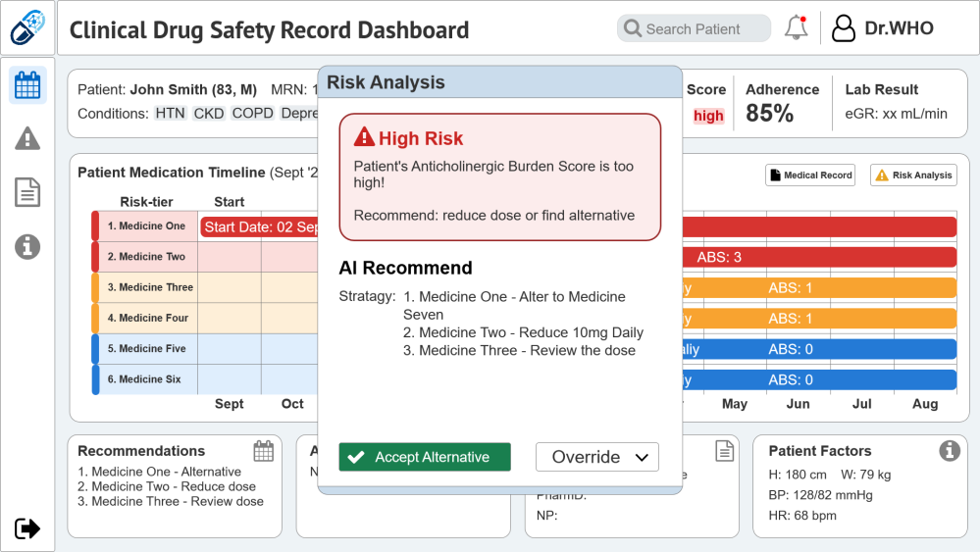Open the Medical Record button
This screenshot has width=980, height=552.
pos(810,176)
